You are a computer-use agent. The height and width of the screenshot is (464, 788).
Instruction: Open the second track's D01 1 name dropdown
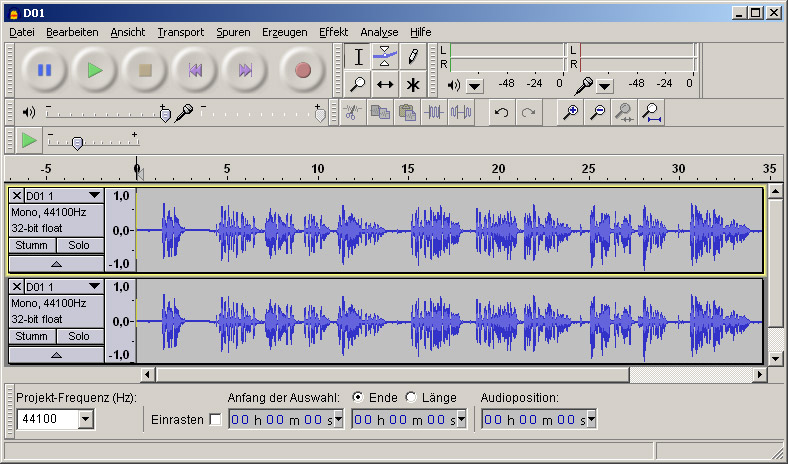64,287
